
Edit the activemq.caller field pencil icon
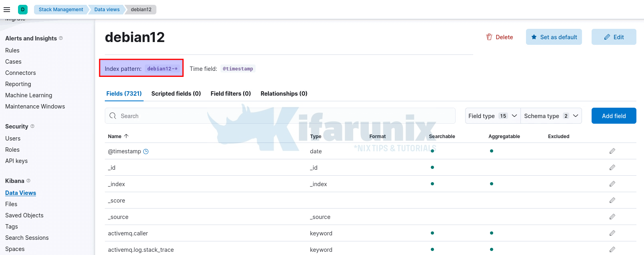(612, 233)
